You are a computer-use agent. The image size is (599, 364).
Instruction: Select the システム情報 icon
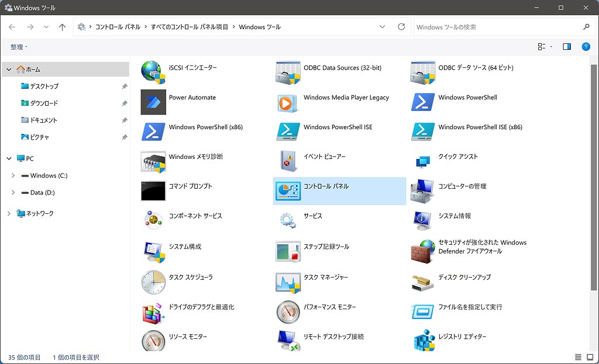[422, 220]
